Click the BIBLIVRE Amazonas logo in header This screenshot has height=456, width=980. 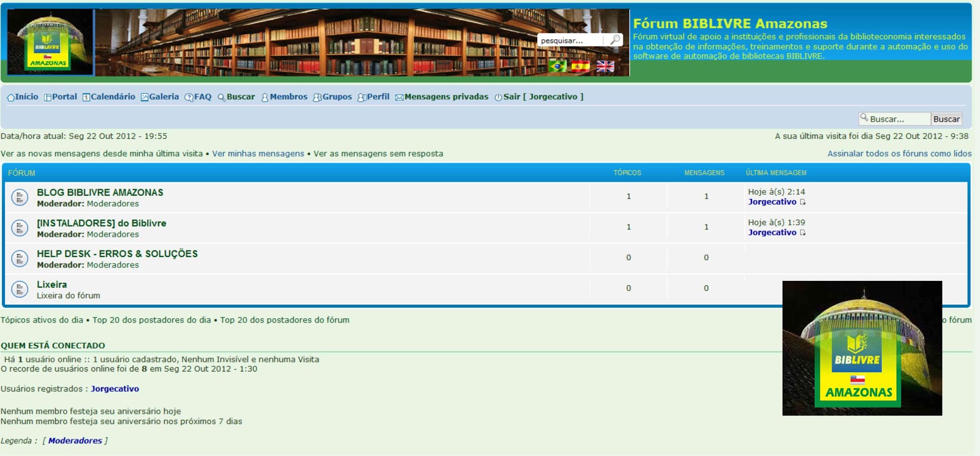(50, 42)
